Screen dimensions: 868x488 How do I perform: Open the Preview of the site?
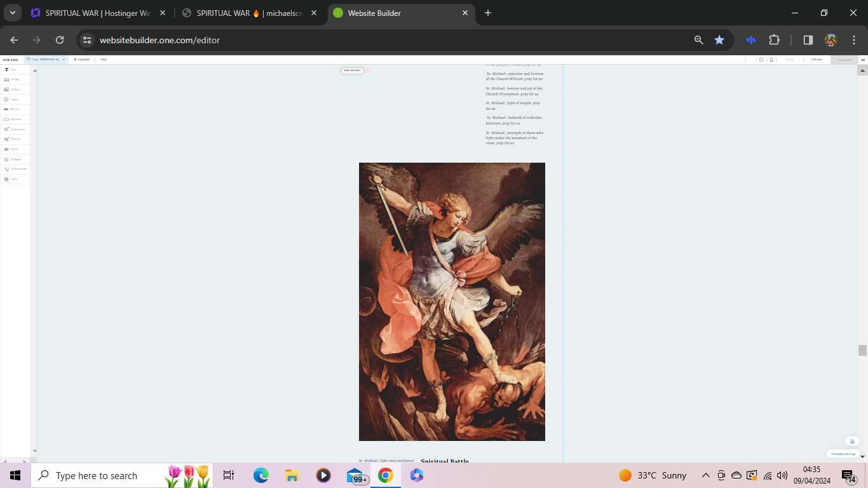[x=817, y=60]
